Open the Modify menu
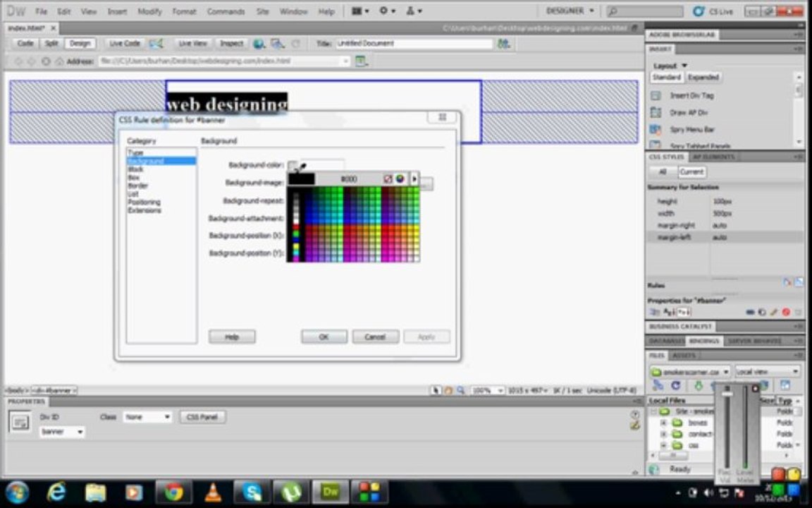This screenshot has height=508, width=812. pos(149,11)
